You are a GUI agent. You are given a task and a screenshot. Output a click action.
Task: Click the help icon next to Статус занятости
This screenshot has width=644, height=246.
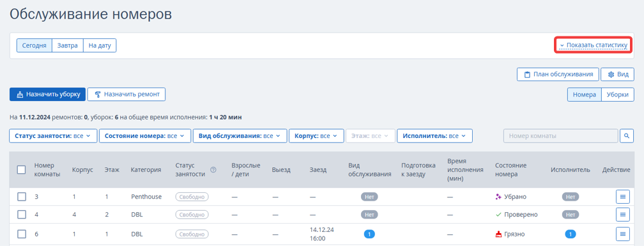point(213,170)
